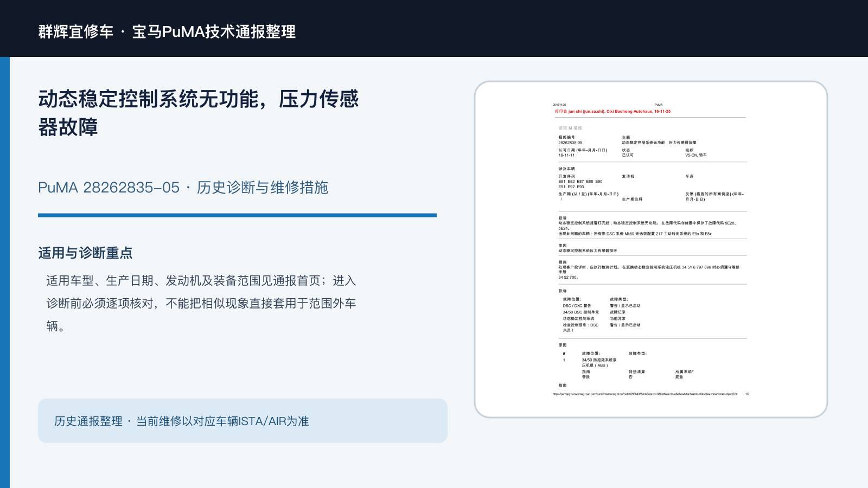
Task: Click the subtitle PuMA 28262835-05 历史诊断与维修措施
Action: 183,188
